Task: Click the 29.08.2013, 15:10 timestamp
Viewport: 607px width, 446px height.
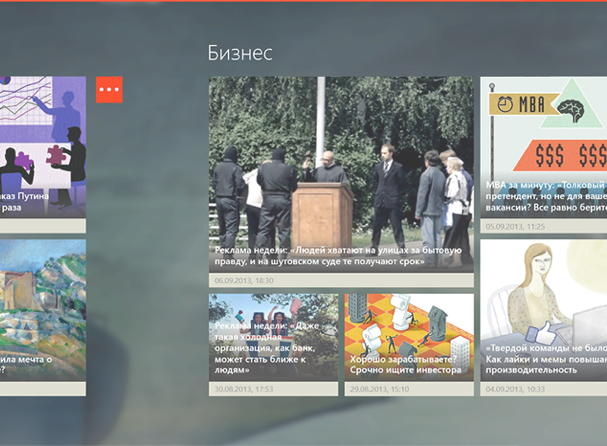Action: 376,389
